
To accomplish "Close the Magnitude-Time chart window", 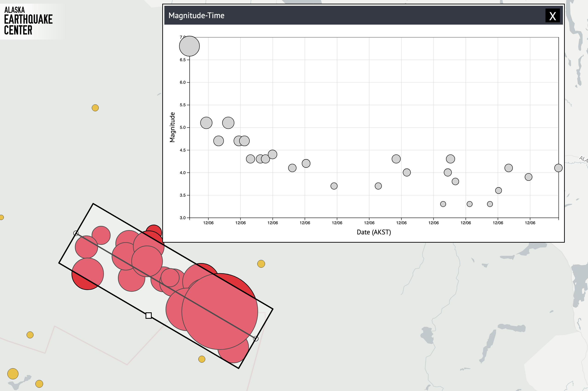I will click(x=553, y=16).
